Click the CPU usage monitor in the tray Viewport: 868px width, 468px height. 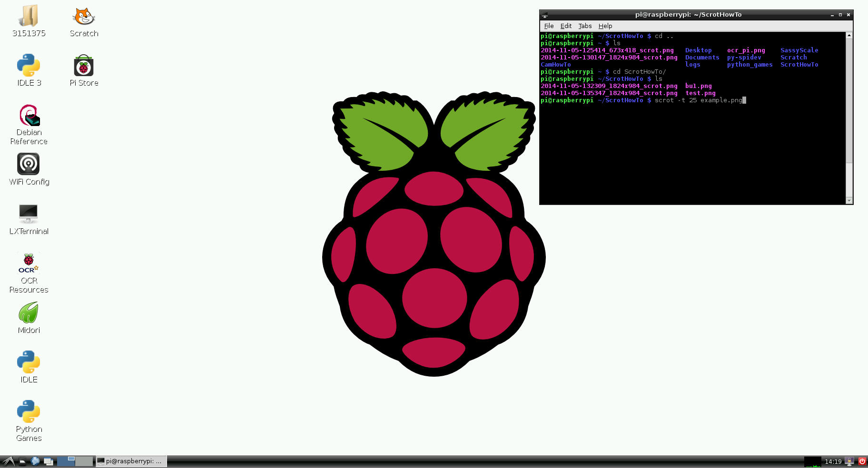click(813, 462)
